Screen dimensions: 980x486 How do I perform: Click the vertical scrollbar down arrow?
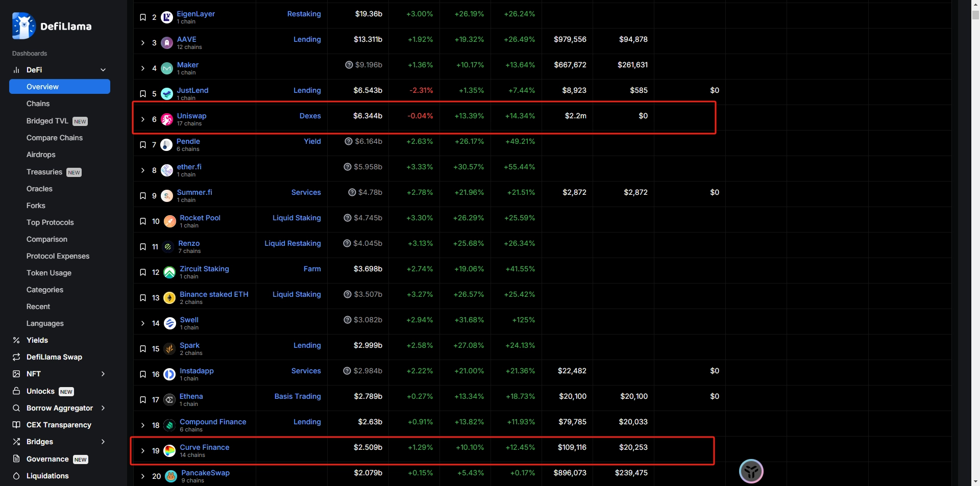[975, 481]
